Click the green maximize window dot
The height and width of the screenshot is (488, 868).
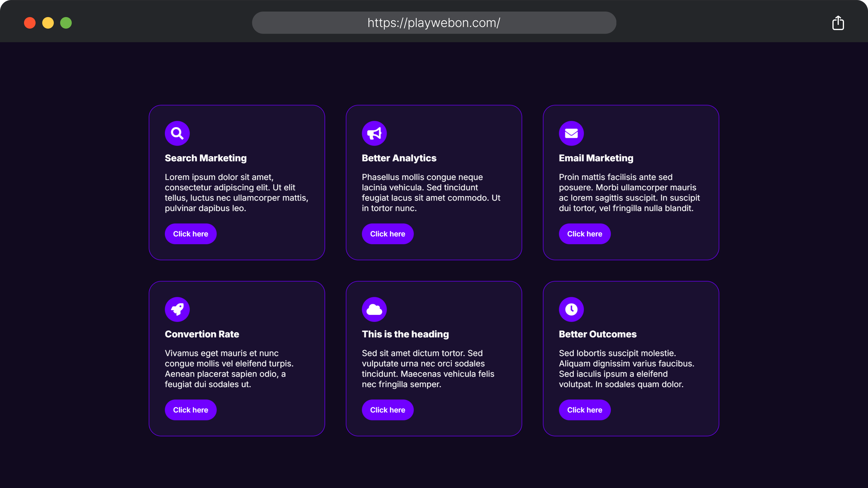[66, 23]
